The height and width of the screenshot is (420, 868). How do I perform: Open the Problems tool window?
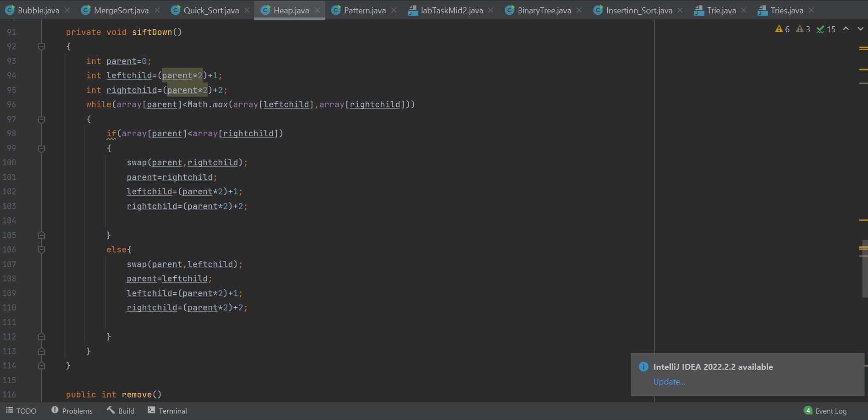click(71, 410)
